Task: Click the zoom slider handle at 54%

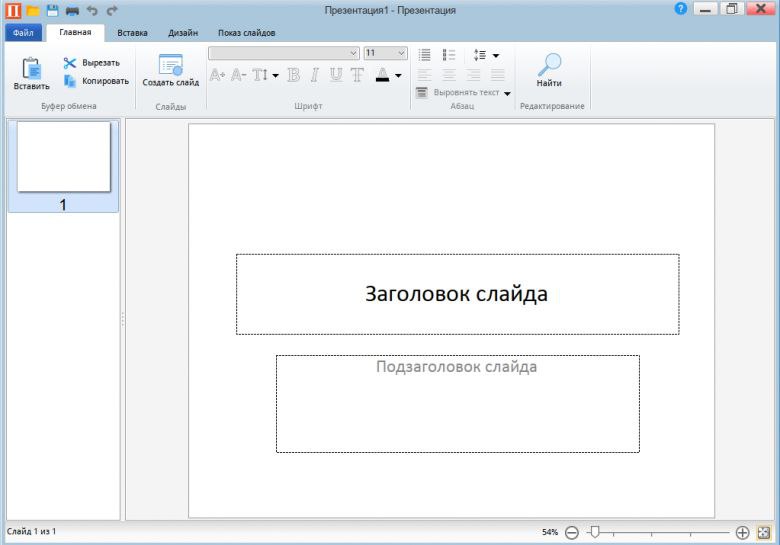Action: (594, 532)
